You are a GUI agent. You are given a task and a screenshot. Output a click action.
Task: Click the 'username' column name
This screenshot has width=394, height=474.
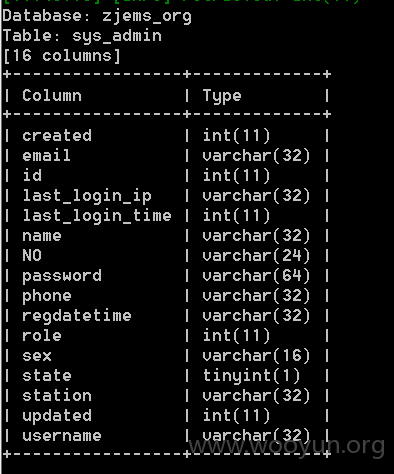click(x=62, y=436)
